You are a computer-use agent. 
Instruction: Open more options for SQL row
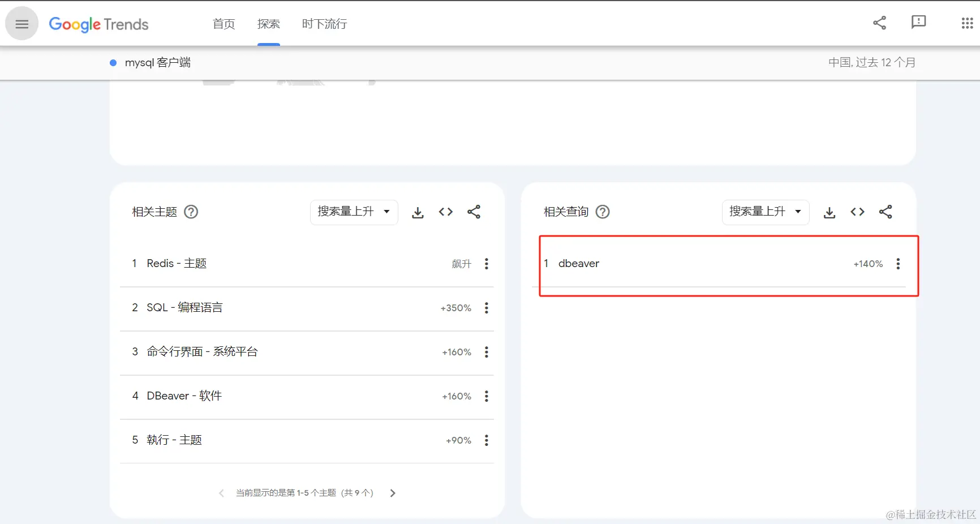coord(487,308)
